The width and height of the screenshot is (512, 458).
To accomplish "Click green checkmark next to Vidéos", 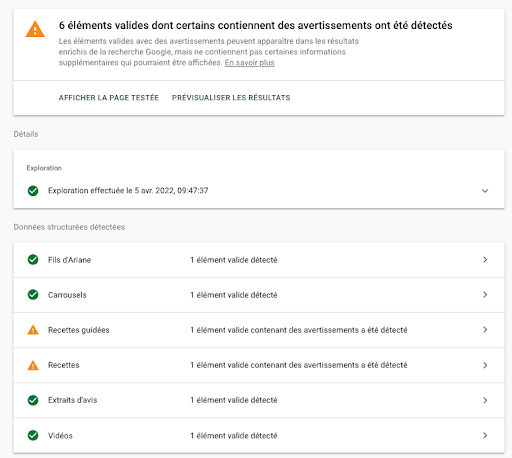I will [x=33, y=435].
